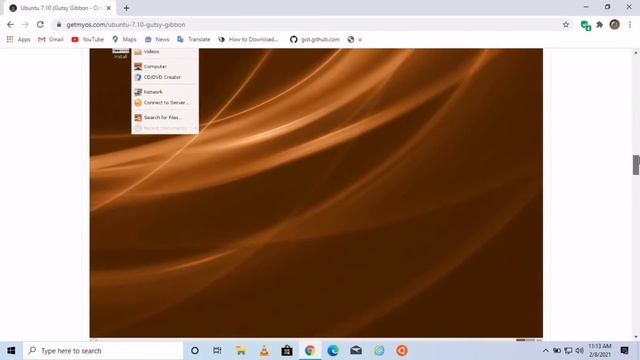Open the Windows Start menu
Image resolution: width=640 pixels, height=360 pixels.
point(11,351)
